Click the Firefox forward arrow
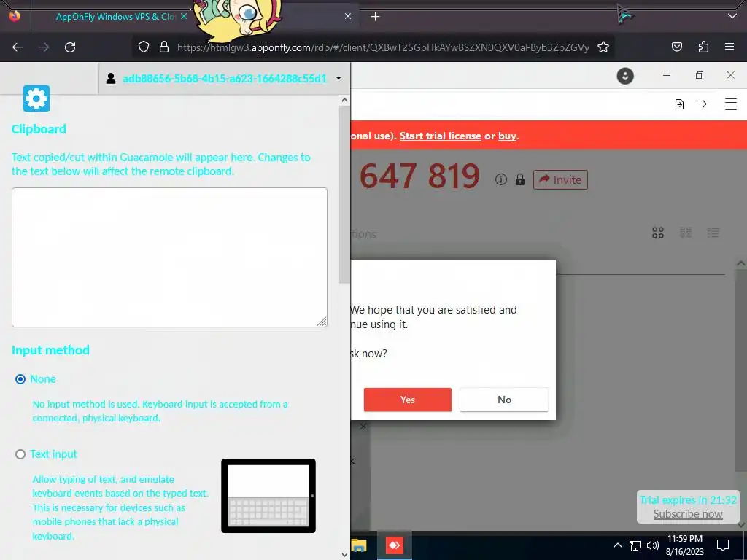Screen dimensions: 747x560 pos(44,47)
